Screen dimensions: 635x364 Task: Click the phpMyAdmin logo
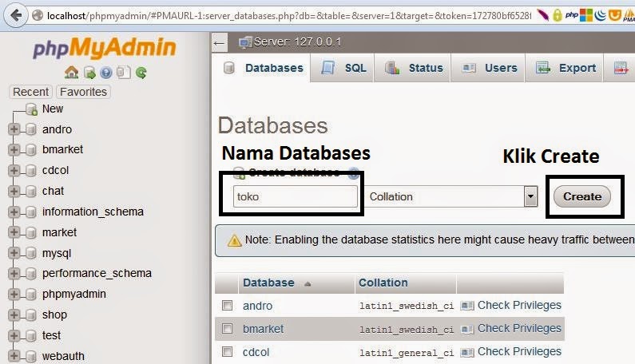click(105, 48)
